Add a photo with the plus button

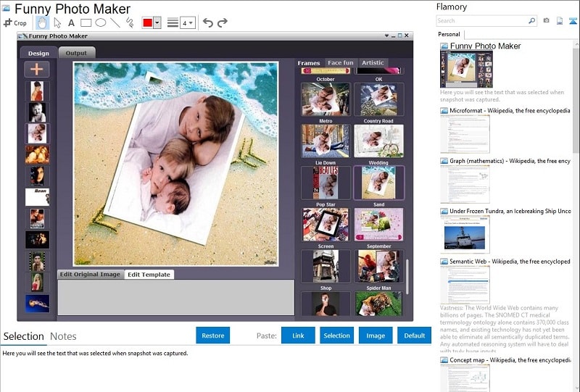coord(37,69)
